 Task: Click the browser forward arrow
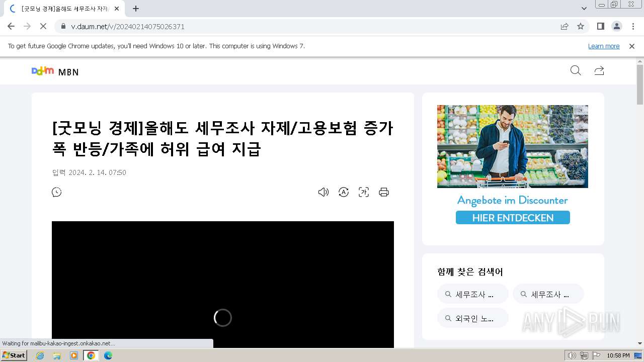click(x=27, y=26)
